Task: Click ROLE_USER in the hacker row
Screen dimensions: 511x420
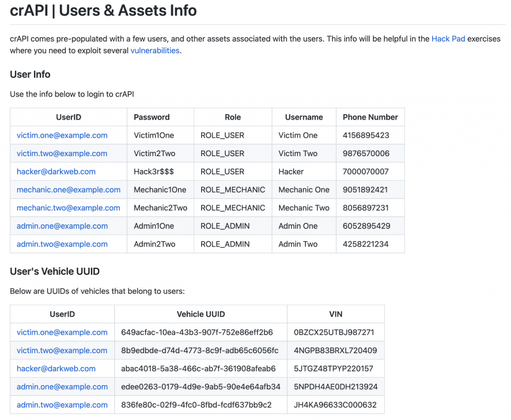Action: point(222,172)
